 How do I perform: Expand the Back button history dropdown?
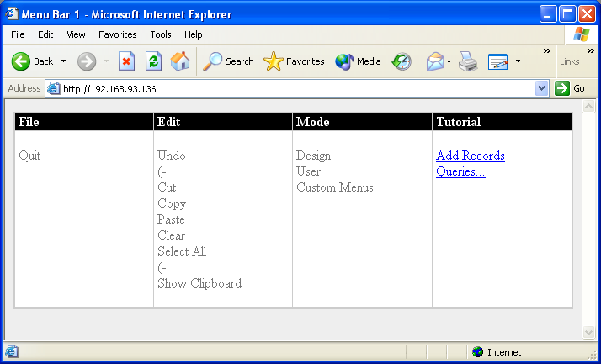point(63,61)
